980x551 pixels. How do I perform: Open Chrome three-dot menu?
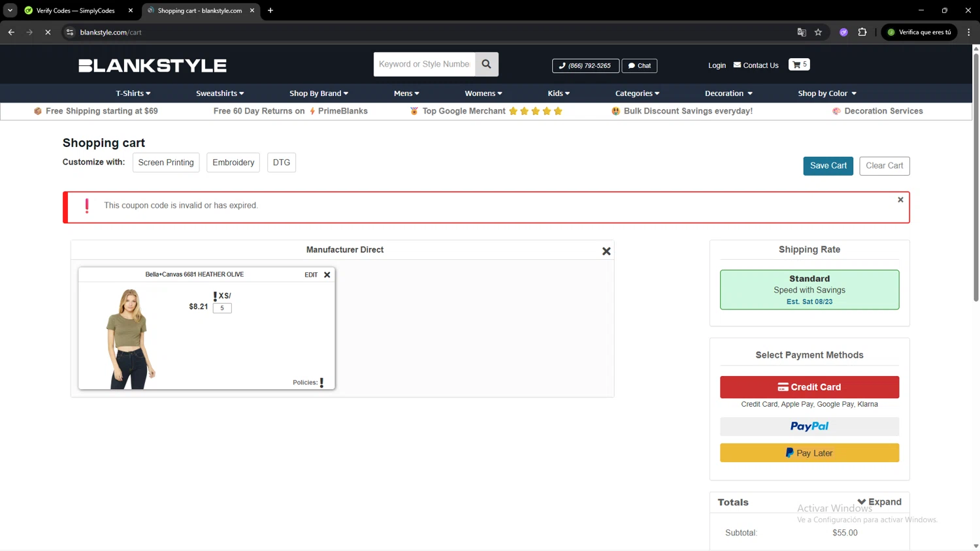click(x=968, y=32)
